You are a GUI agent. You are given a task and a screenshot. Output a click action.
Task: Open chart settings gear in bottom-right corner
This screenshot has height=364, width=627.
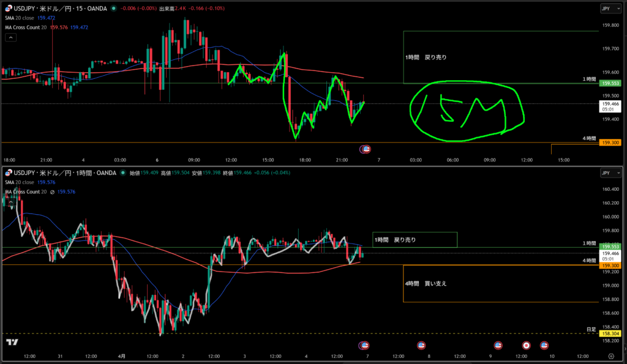tap(610, 355)
